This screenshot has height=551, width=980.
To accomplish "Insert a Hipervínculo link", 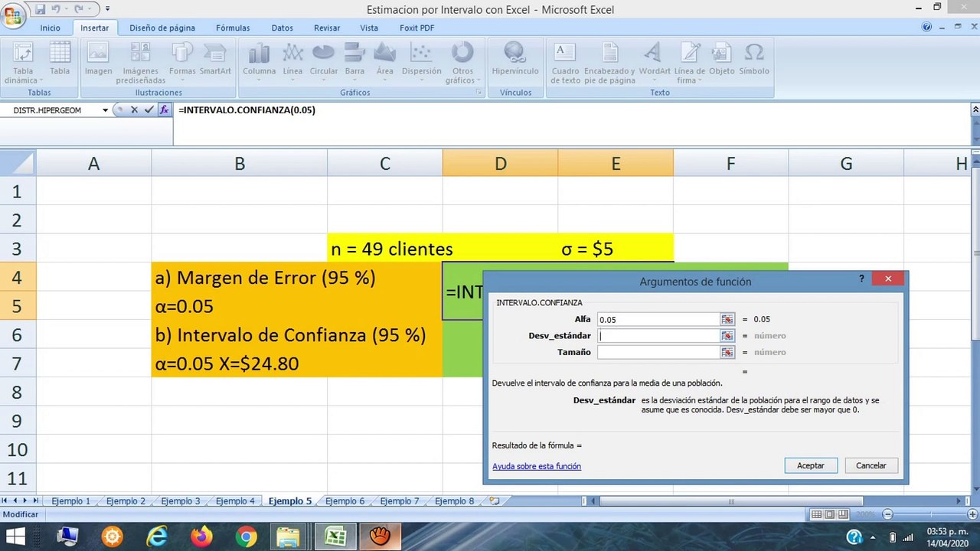I will 515,60.
